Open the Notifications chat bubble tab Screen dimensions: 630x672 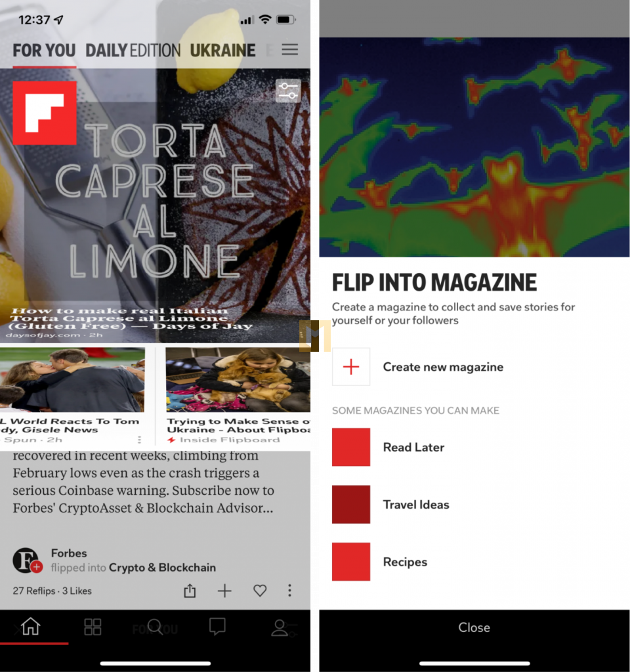point(217,627)
